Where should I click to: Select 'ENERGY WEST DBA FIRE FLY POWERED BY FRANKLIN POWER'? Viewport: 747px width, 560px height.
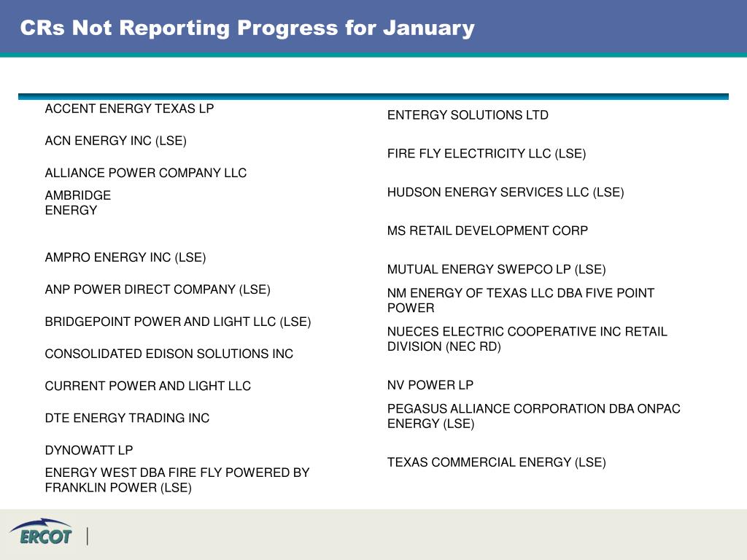177,480
